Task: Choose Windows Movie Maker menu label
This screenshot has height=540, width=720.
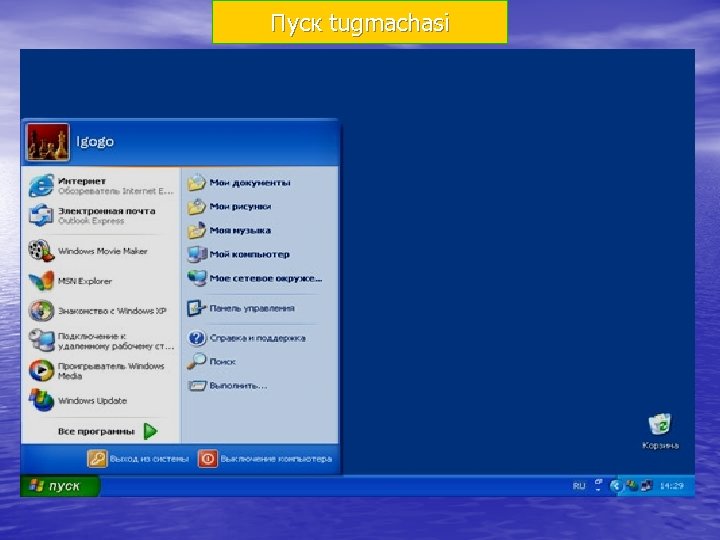Action: tap(102, 251)
